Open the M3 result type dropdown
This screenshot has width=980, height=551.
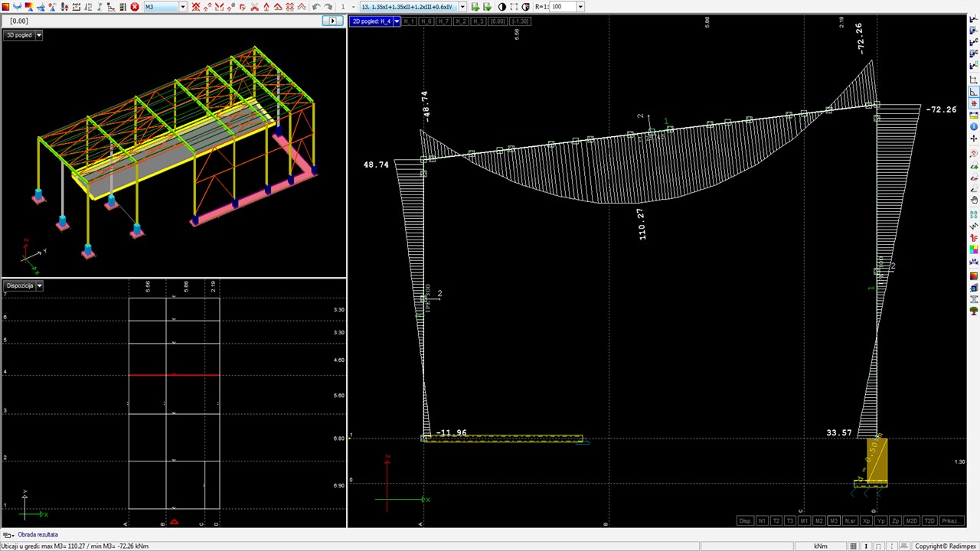click(x=182, y=7)
